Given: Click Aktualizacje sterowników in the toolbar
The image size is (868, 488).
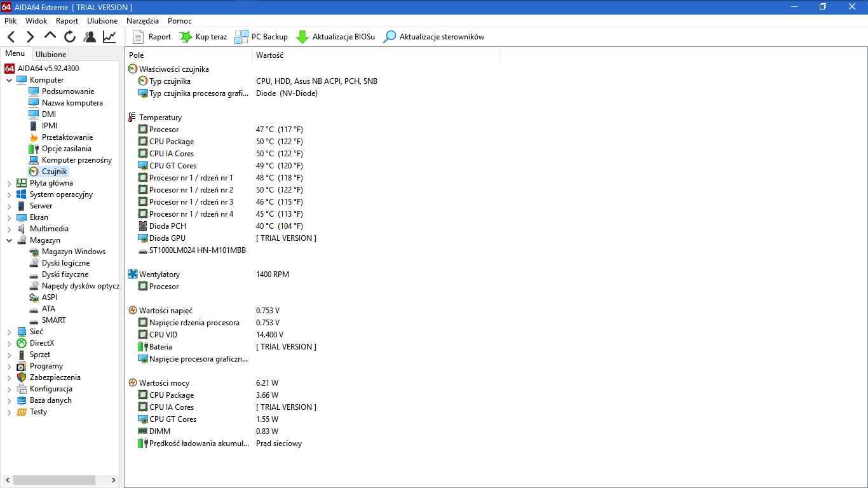Looking at the screenshot, I should pyautogui.click(x=433, y=37).
